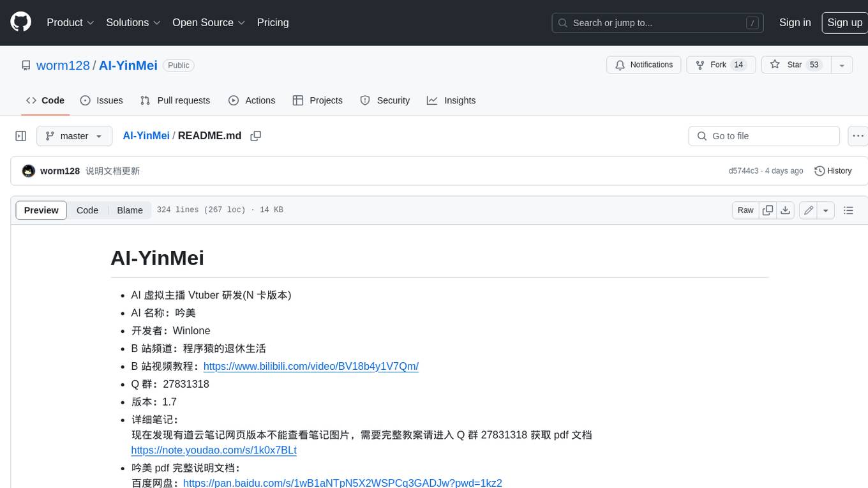The height and width of the screenshot is (488, 868).
Task: Open the 说明文档更新 commit message
Action: point(112,171)
